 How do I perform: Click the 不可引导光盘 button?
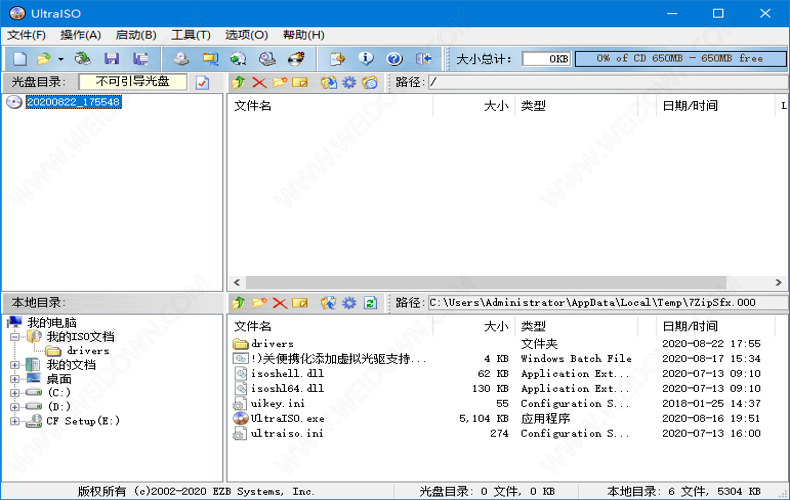132,82
